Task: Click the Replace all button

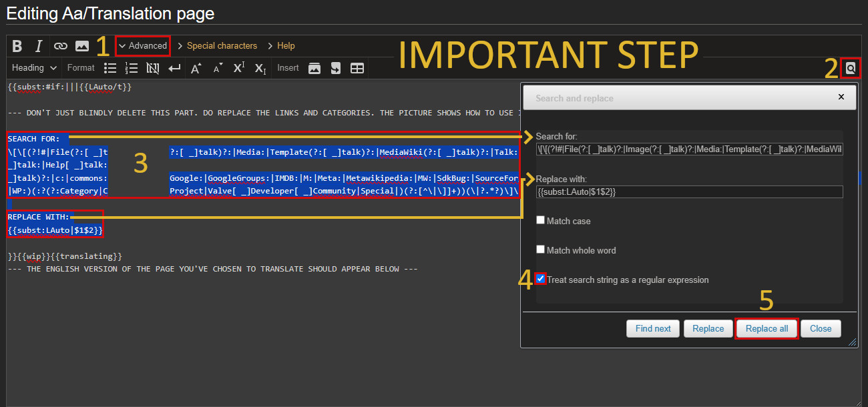Action: coord(767,328)
